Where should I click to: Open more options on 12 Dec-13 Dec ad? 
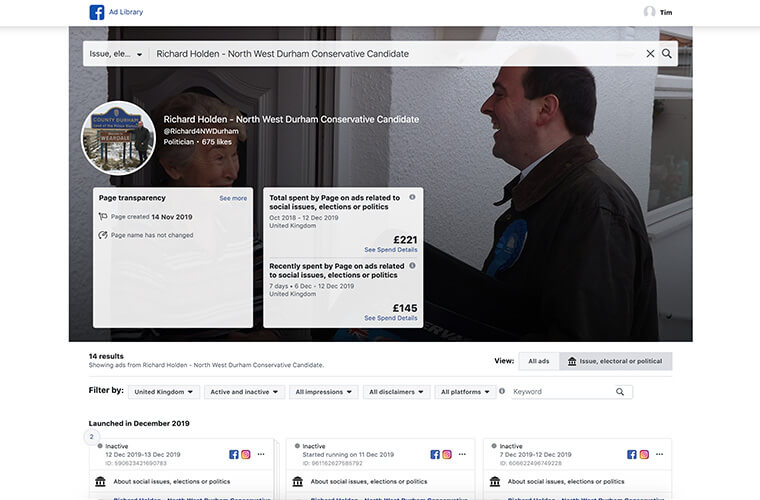pos(261,454)
